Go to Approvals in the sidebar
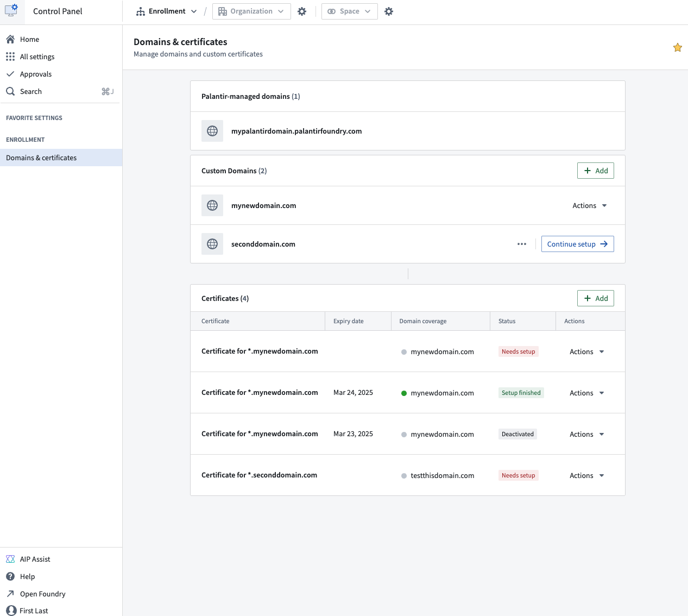Viewport: 688px width, 616px height. (61, 74)
